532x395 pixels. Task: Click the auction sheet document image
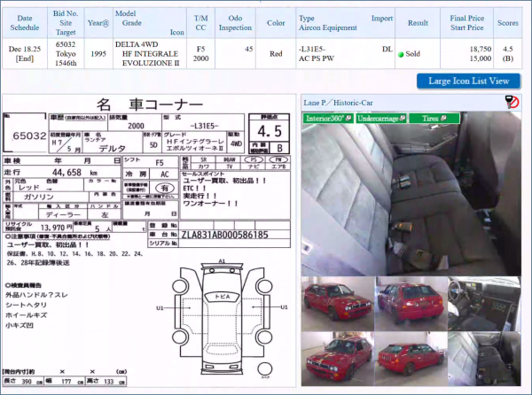coord(149,177)
